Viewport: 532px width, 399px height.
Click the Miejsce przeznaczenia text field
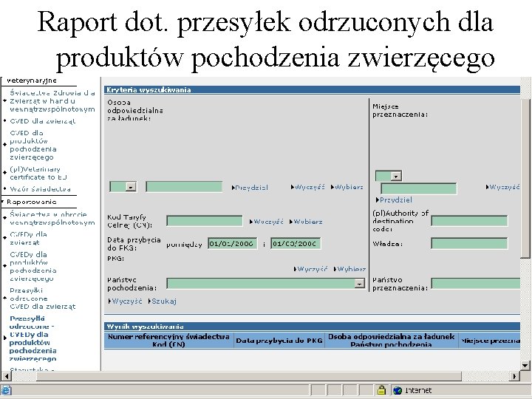(x=419, y=188)
